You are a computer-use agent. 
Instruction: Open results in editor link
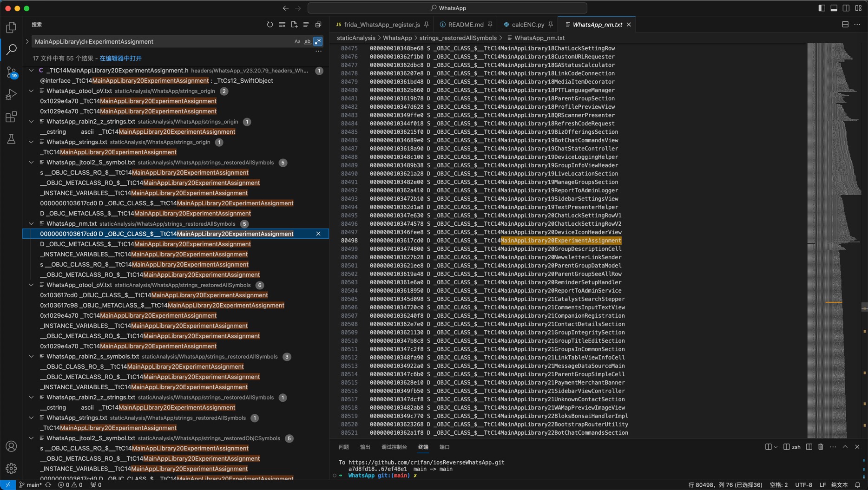pos(120,58)
